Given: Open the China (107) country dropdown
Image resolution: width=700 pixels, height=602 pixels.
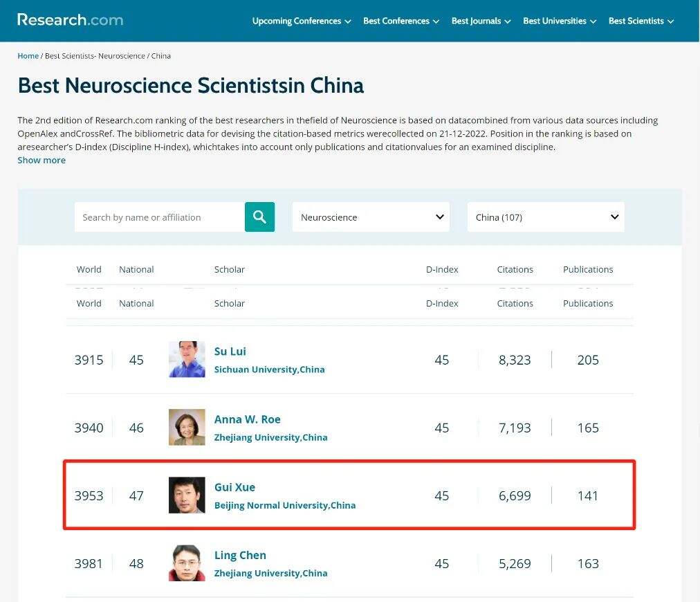Looking at the screenshot, I should pos(546,217).
